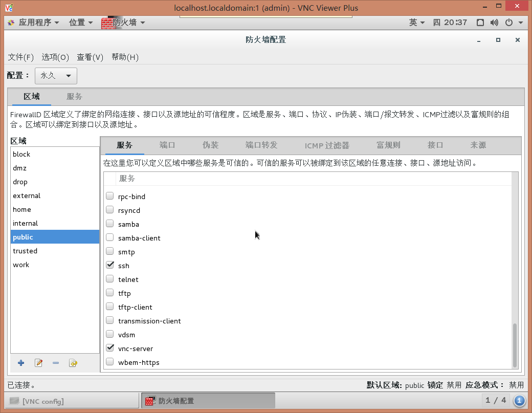Open the power icon menu

click(x=508, y=23)
